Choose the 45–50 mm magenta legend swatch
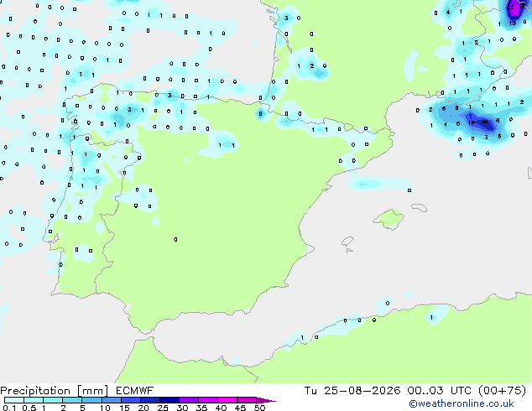Image resolution: width=532 pixels, height=411 pixels. [x=247, y=400]
